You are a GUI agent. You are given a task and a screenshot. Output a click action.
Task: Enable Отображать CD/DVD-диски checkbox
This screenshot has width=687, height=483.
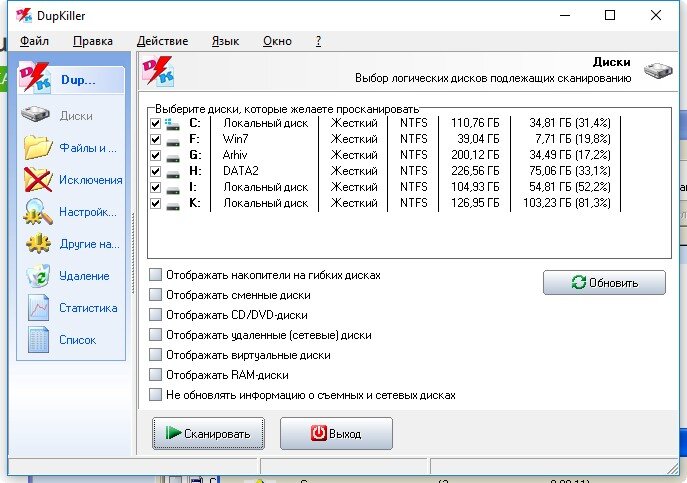pyautogui.click(x=155, y=315)
